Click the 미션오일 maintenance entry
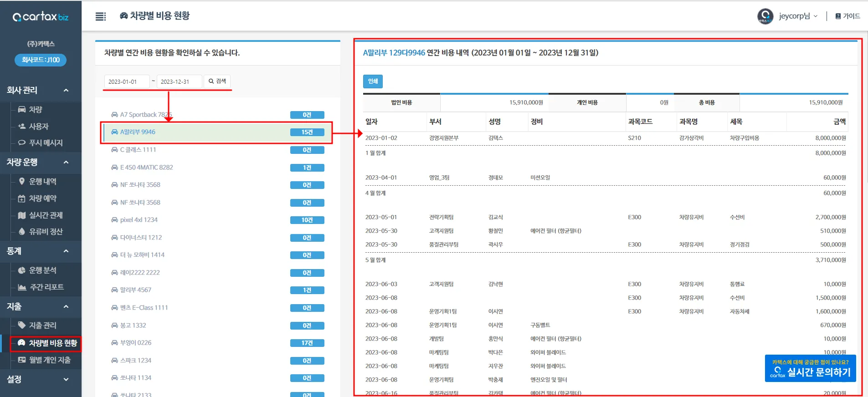Image resolution: width=868 pixels, height=397 pixels. pos(540,178)
